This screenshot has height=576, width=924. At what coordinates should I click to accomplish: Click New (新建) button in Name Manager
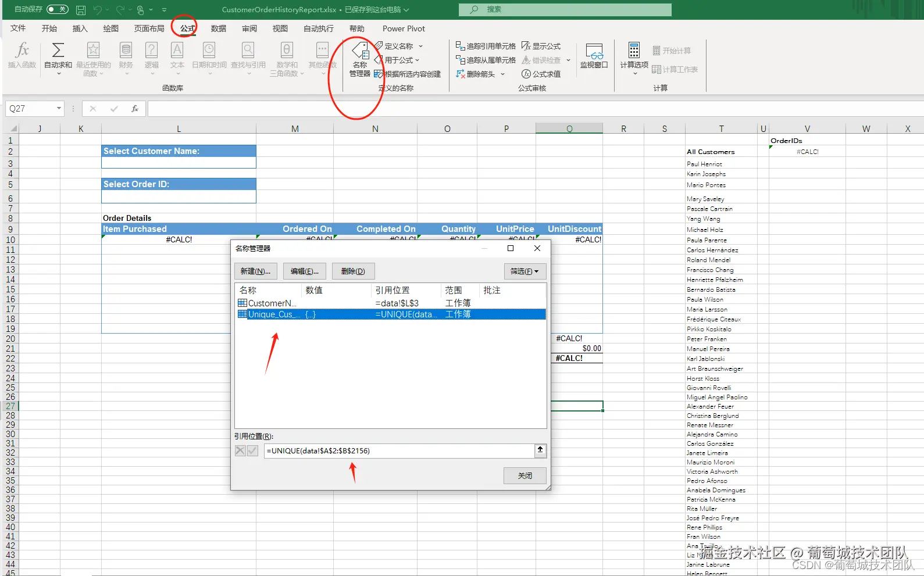255,271
